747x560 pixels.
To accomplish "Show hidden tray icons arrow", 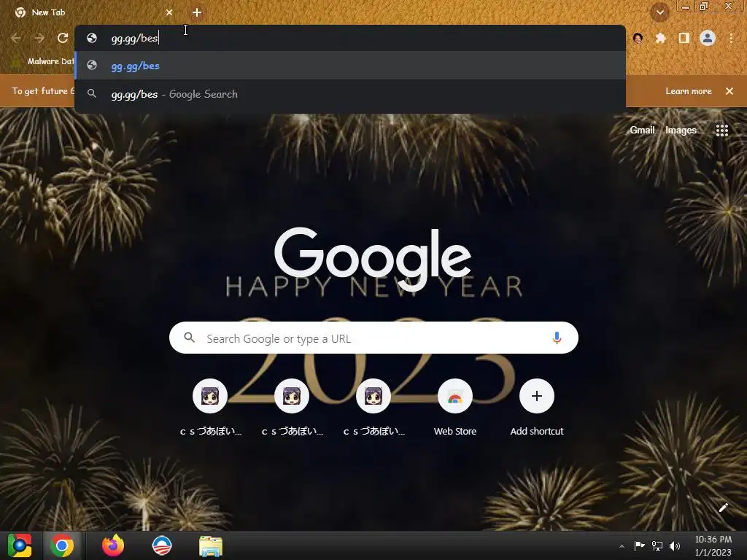I will pos(622,546).
